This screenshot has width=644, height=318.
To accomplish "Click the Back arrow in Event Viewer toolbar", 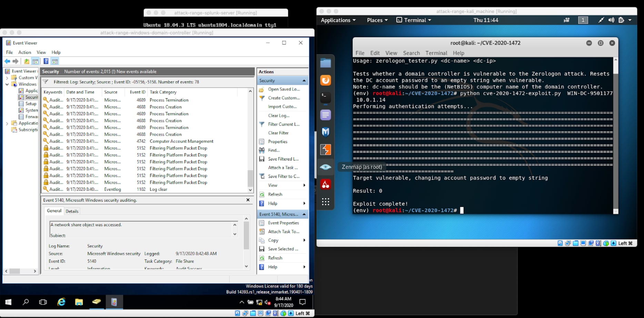I will pos(7,61).
